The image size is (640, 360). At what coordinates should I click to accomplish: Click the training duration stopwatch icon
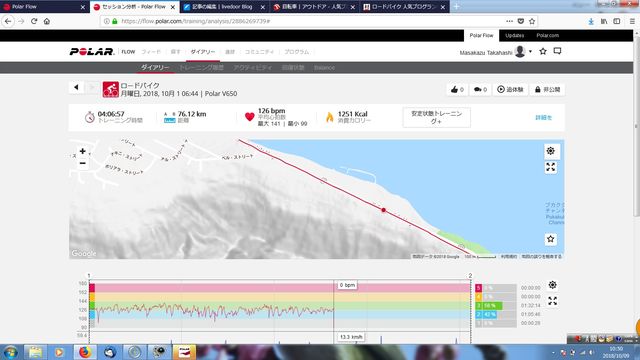89,117
